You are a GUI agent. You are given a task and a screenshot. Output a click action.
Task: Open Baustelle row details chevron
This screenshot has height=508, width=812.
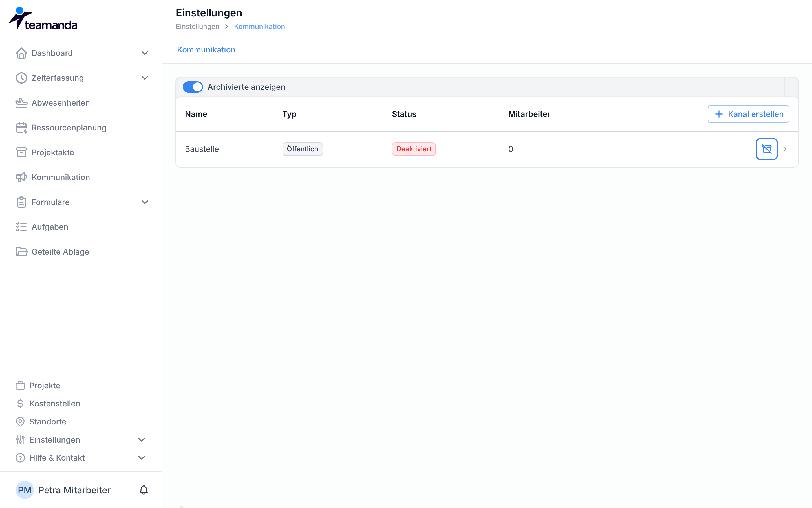point(785,149)
